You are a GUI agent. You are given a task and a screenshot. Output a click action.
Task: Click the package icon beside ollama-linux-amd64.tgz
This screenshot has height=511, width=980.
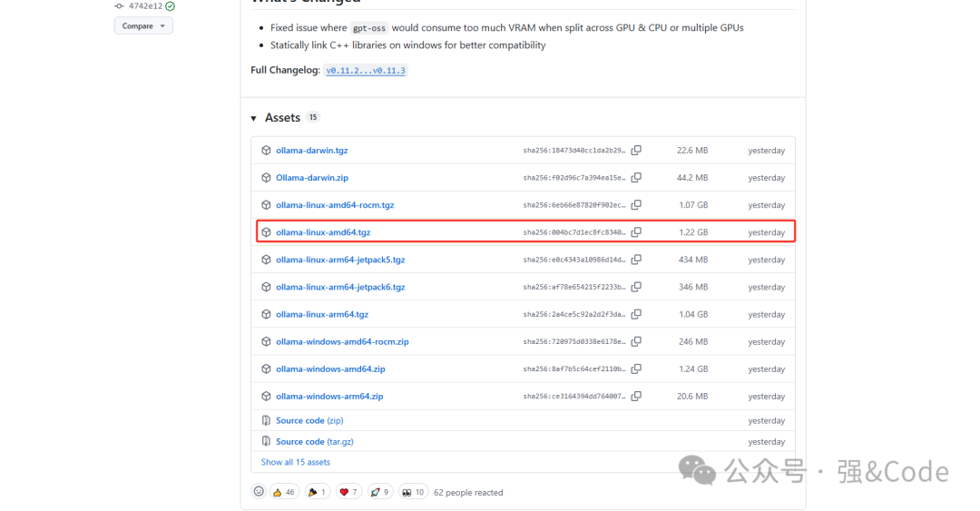coord(266,232)
